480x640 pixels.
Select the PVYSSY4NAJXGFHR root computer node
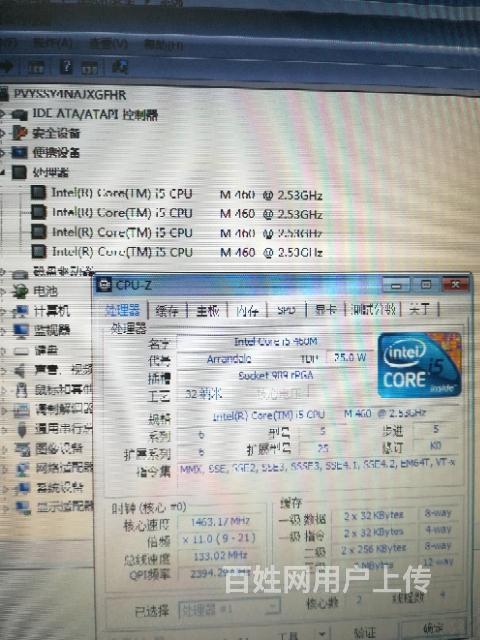click(70, 95)
